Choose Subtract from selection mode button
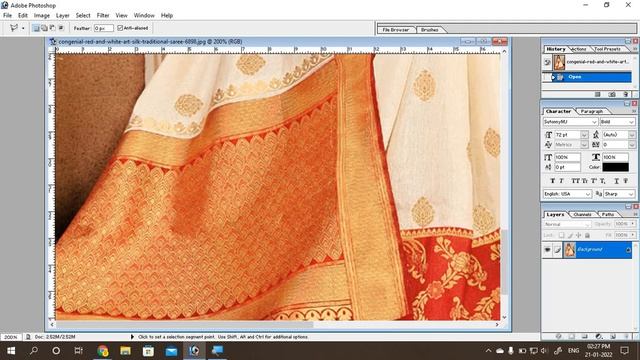 point(52,28)
